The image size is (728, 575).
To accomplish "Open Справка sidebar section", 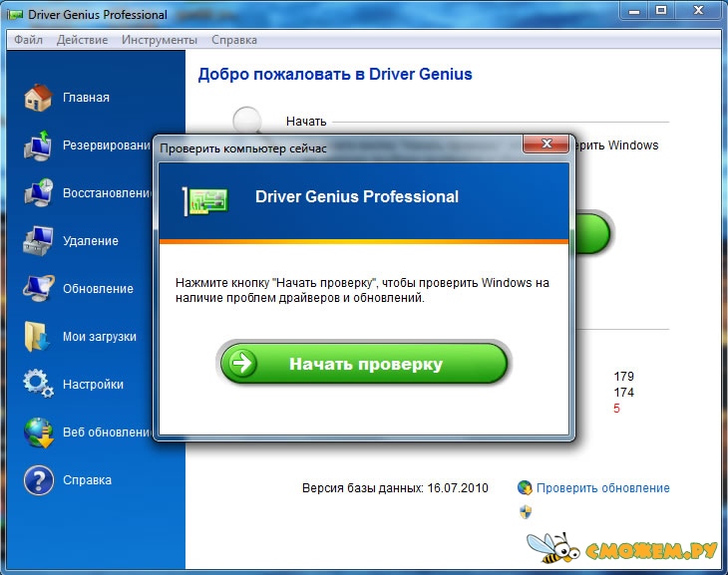I will pyautogui.click(x=87, y=480).
